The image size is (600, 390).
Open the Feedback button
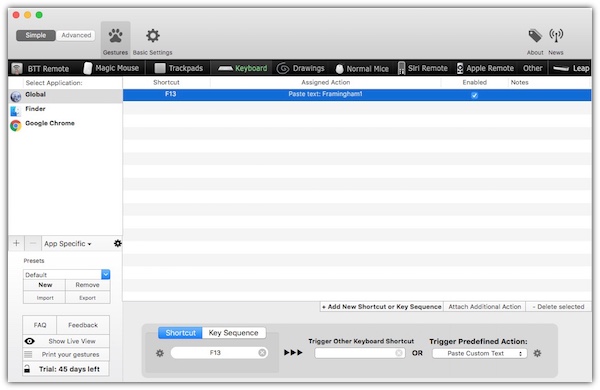coord(83,325)
